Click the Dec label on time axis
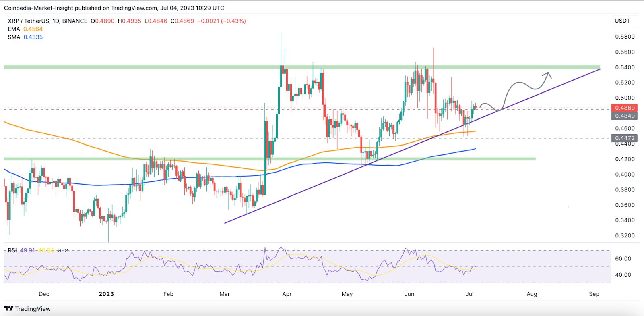This screenshot has width=644, height=316. coord(44,294)
